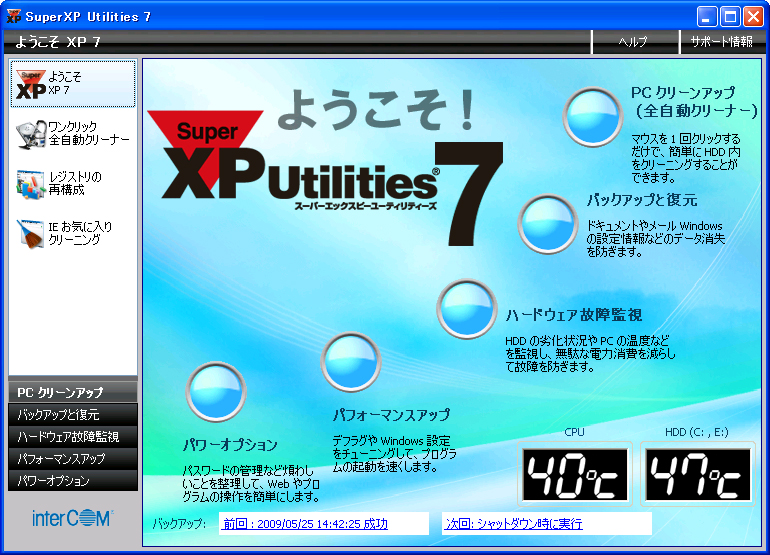Click the バックアップと復元 heading in main panel
This screenshot has width=770, height=555.
tap(642, 200)
